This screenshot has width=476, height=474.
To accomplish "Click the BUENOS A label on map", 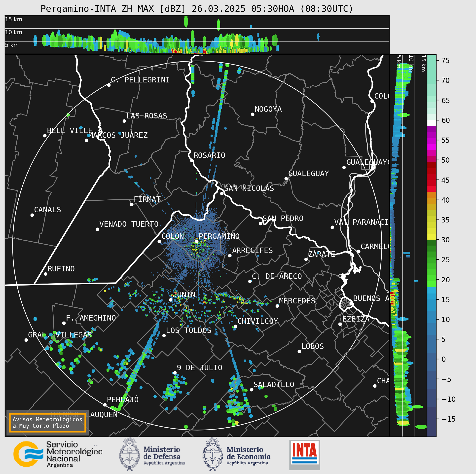I will (371, 298).
